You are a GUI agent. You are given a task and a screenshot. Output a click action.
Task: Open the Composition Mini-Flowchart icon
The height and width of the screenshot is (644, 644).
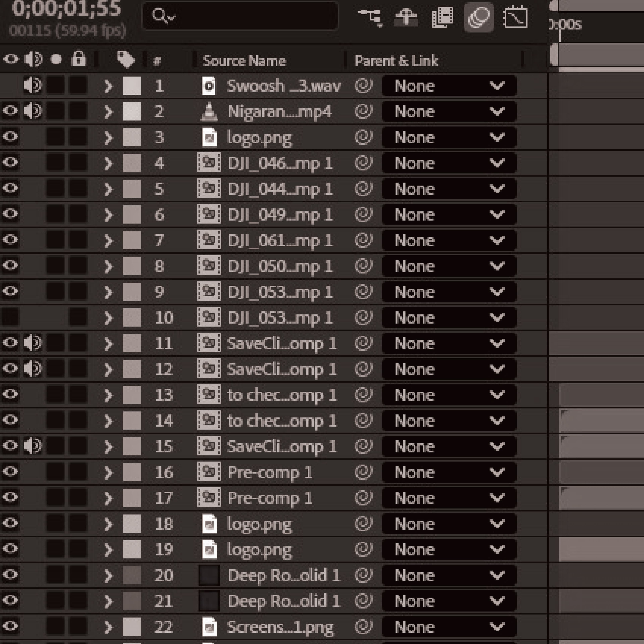click(x=370, y=17)
